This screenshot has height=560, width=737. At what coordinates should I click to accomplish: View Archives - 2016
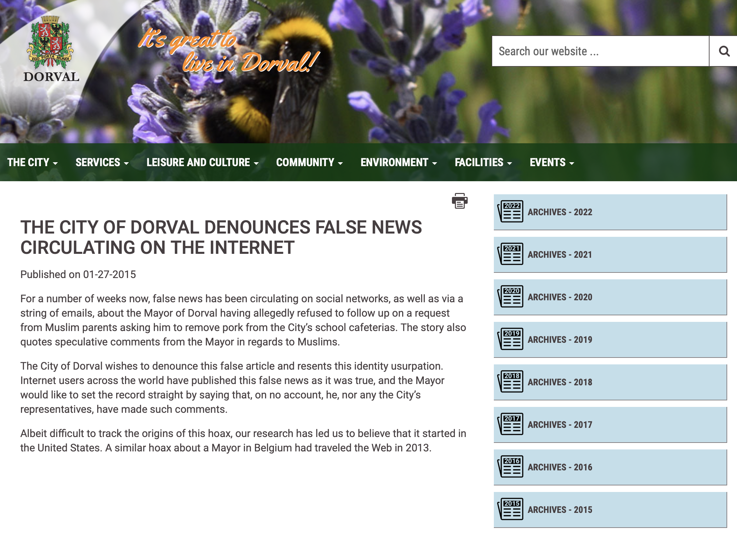[610, 467]
